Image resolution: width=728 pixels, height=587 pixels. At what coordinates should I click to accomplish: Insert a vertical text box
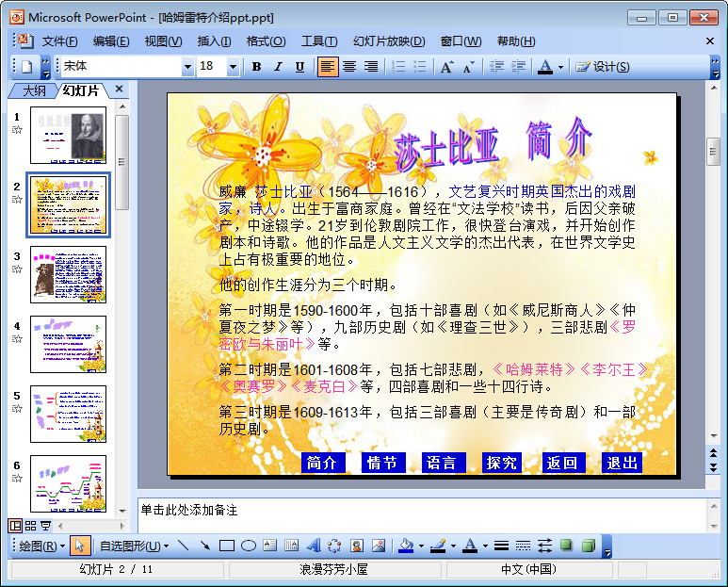coord(292,546)
